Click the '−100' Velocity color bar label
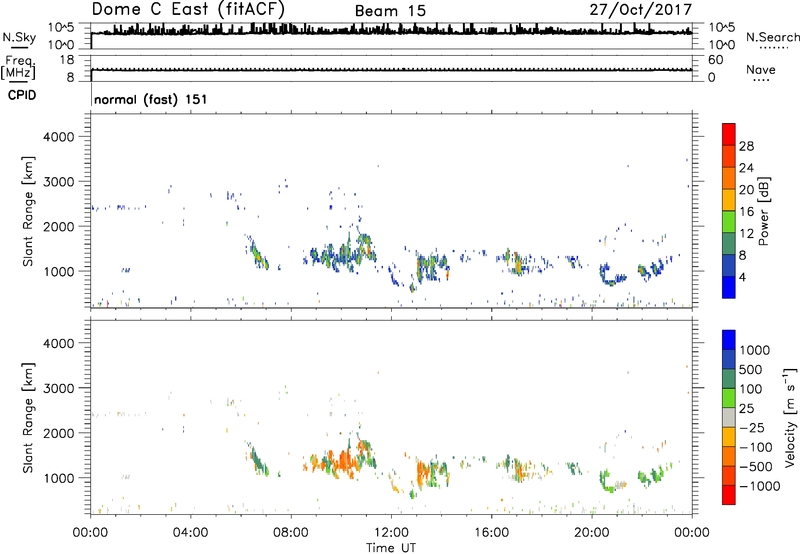The height and width of the screenshot is (554, 800). [755, 447]
